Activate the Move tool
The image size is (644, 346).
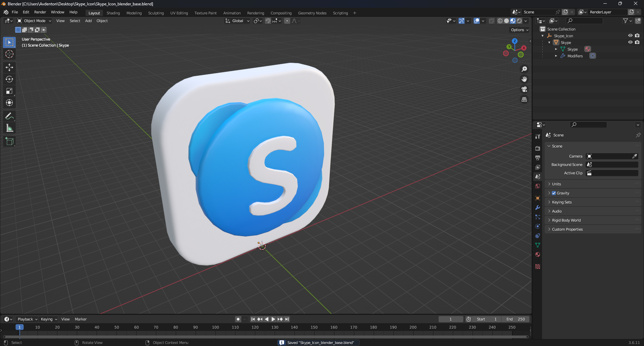[9, 67]
